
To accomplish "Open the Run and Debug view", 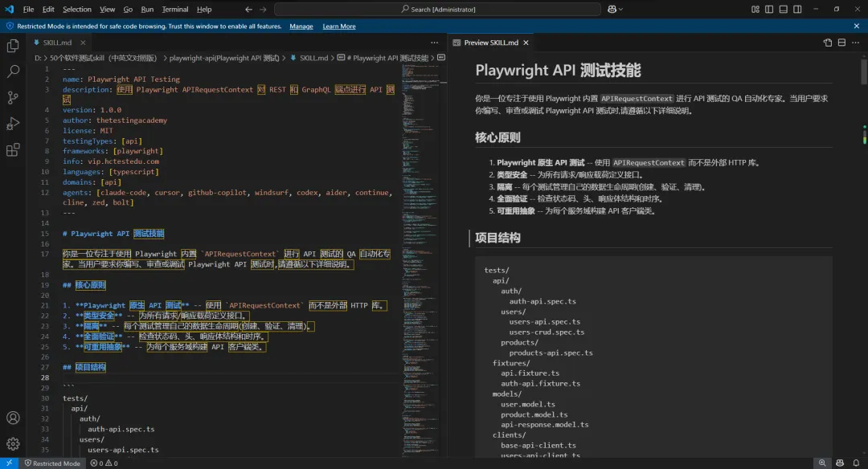I will (13, 124).
